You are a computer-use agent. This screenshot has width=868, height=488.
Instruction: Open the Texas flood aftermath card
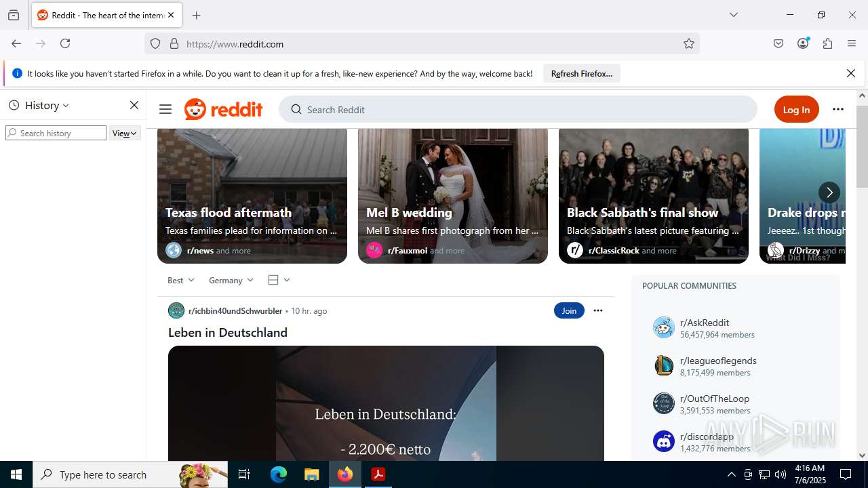point(252,196)
